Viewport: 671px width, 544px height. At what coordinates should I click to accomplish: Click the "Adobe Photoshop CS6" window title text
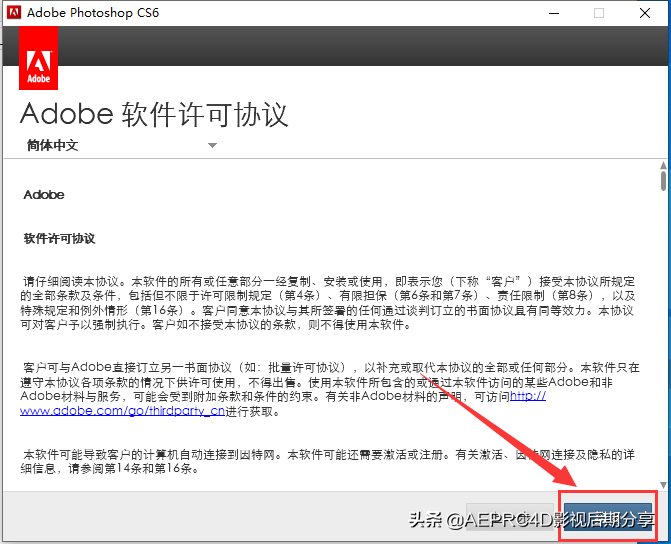pyautogui.click(x=93, y=12)
